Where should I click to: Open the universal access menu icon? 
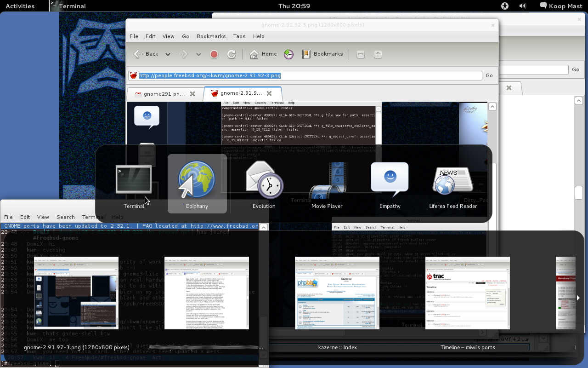(505, 6)
